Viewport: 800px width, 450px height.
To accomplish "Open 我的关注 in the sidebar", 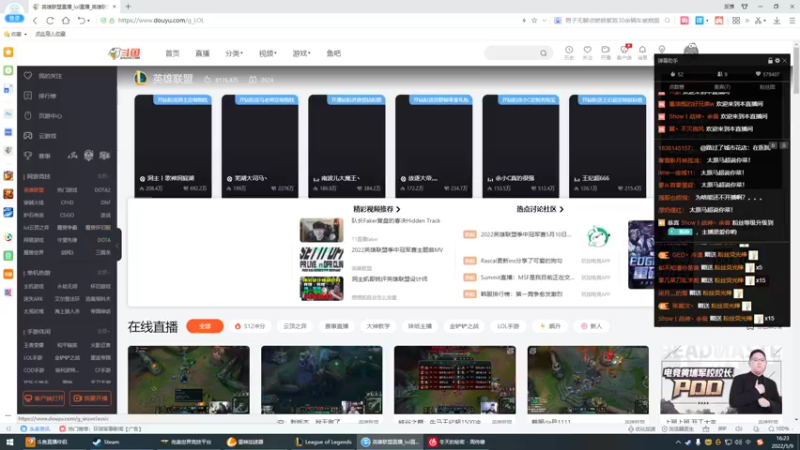I will [43, 76].
